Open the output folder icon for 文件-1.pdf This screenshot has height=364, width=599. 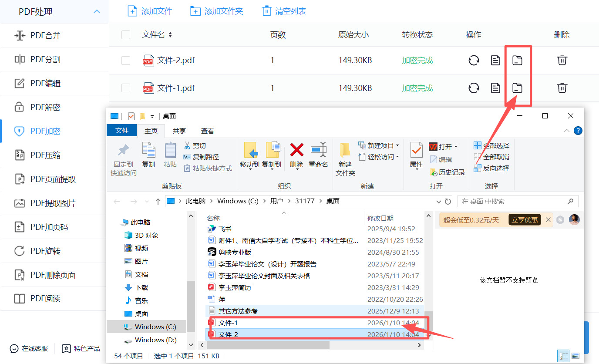click(x=518, y=88)
